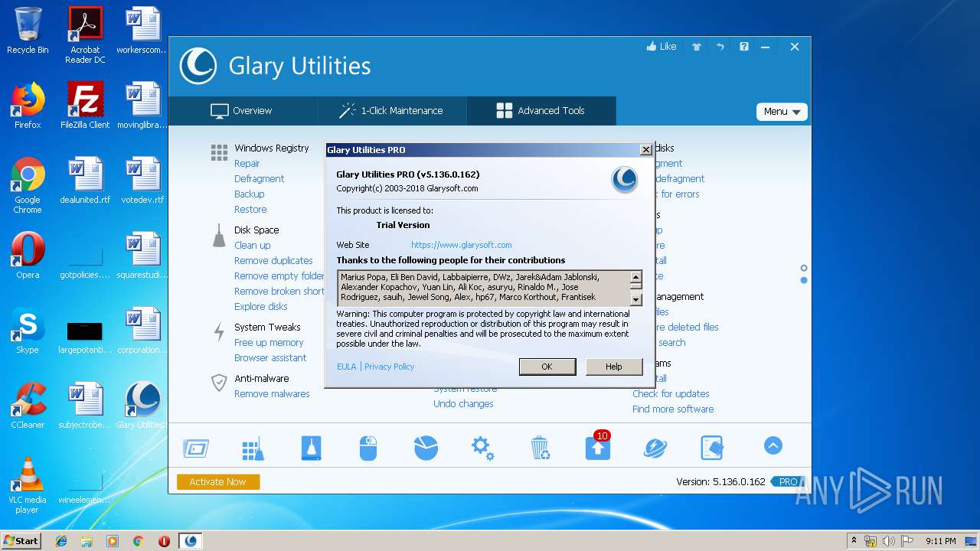
Task: Open the Disk Analysis pie chart icon
Action: point(426,448)
